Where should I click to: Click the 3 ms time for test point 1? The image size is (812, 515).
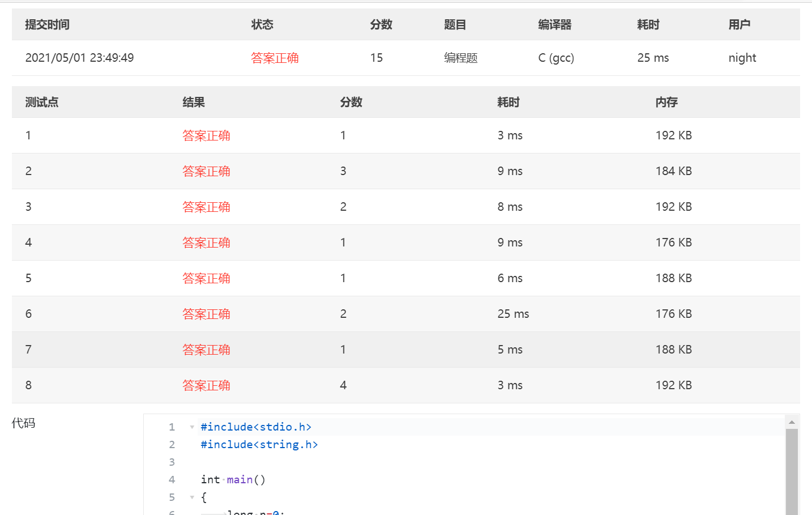coord(510,135)
